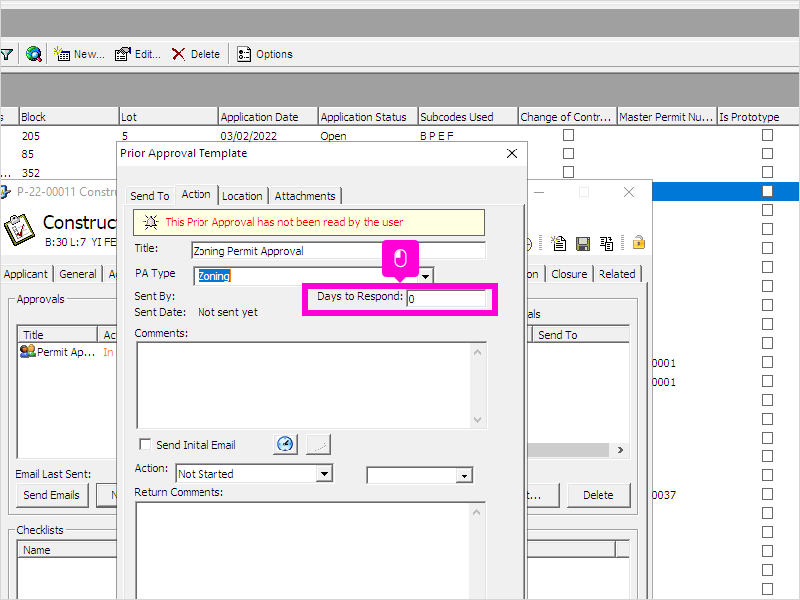Click the 'B P E F' subcodes cell
Image resolution: width=800 pixels, height=600 pixels.
pos(436,136)
